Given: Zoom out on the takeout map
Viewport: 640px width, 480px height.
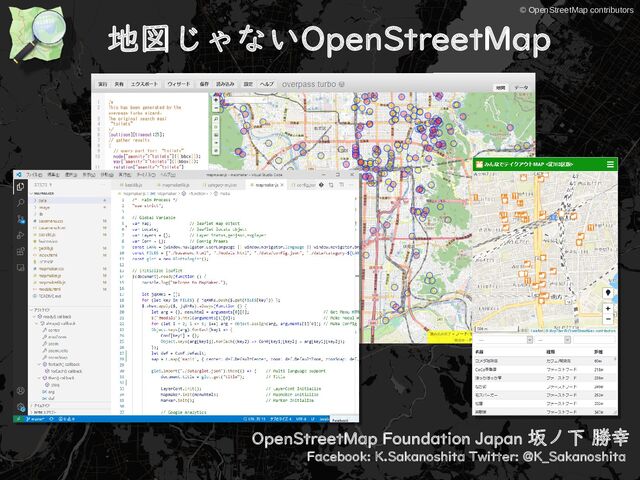Looking at the screenshot, I should [x=608, y=319].
